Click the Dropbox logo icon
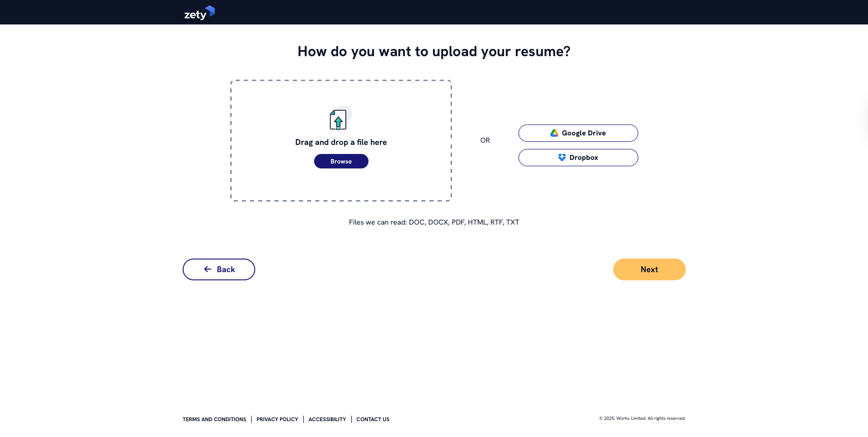This screenshot has width=868, height=437. [x=562, y=158]
